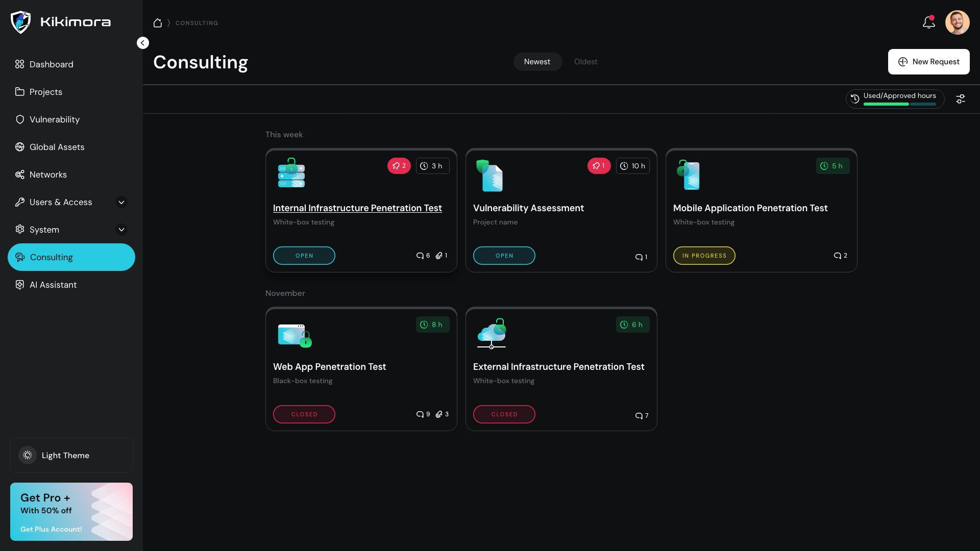The height and width of the screenshot is (551, 980).
Task: Select Consulting in the sidebar
Action: [71, 257]
